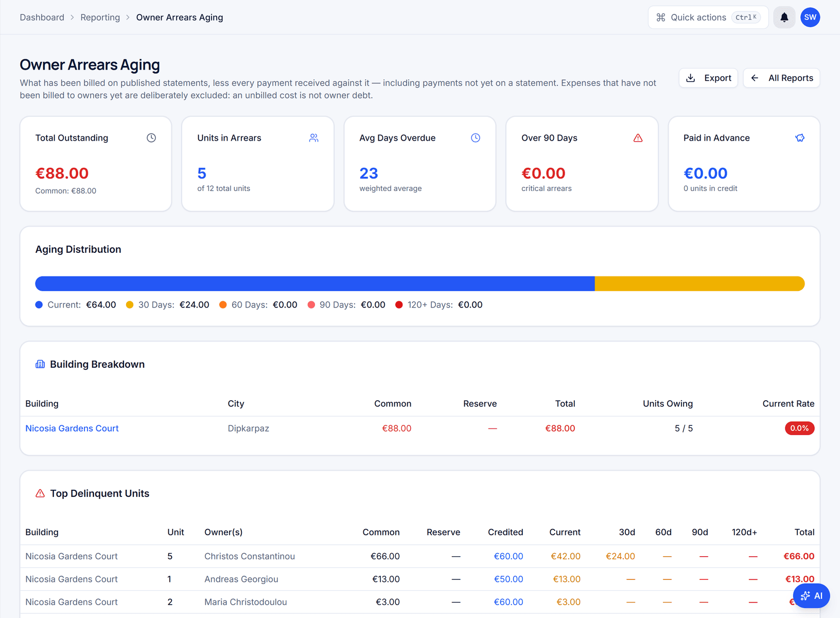Viewport: 840px width, 618px height.
Task: Click the €13.00 current value for Andreas Georgiou
Action: point(567,579)
